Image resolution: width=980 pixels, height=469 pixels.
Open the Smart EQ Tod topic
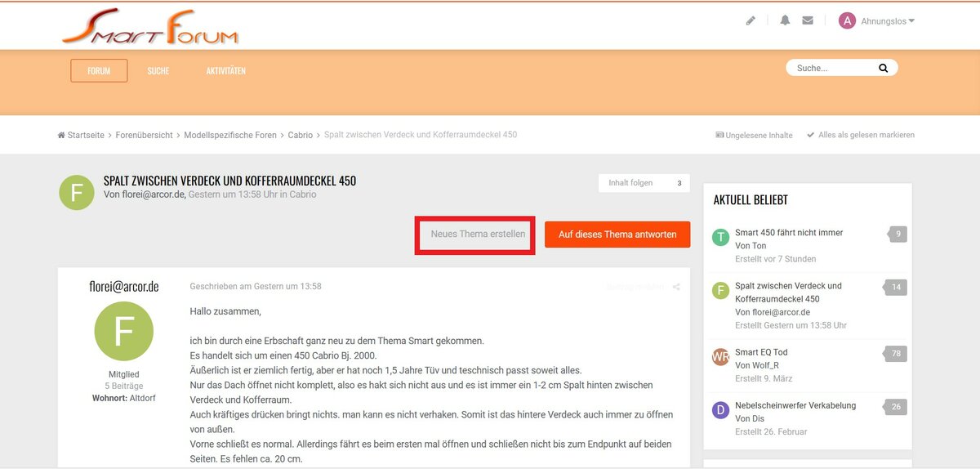pos(761,352)
